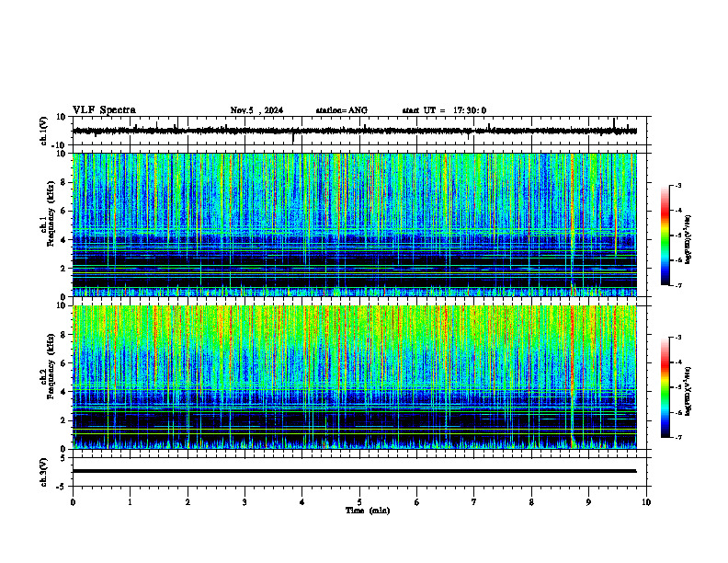Viewport: 728px width, 563px height.
Task: Click the "-3" tick on ch.1 colorbar
Action: 678,186
